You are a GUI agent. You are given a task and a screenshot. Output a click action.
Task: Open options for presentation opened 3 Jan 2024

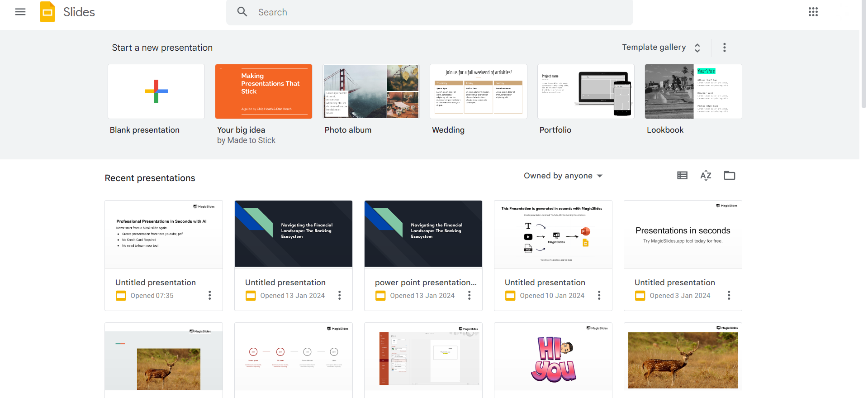coord(729,295)
